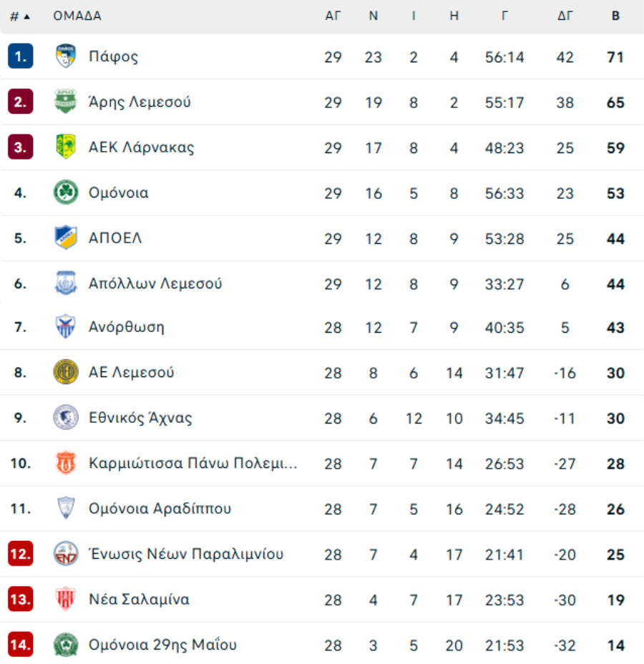
Task: Open Ένωσις Νέων Παραλιμνίου team page
Action: coord(186,554)
